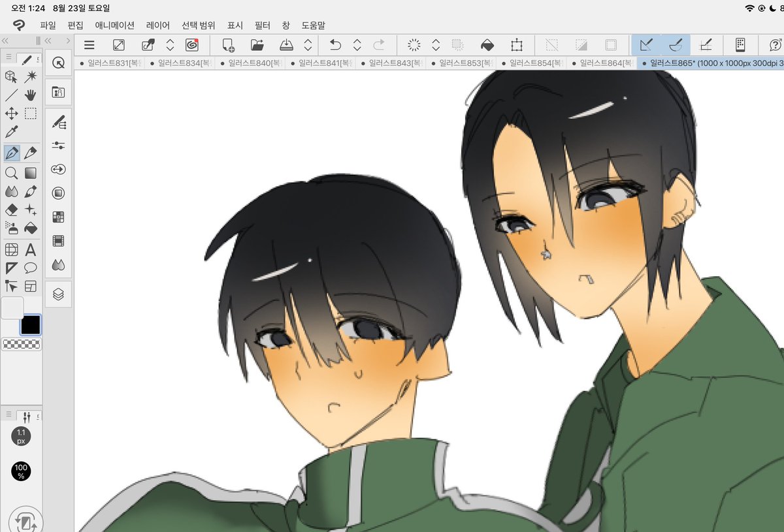Viewport: 784px width, 532px height.
Task: Select the Gradient tool
Action: click(x=30, y=173)
